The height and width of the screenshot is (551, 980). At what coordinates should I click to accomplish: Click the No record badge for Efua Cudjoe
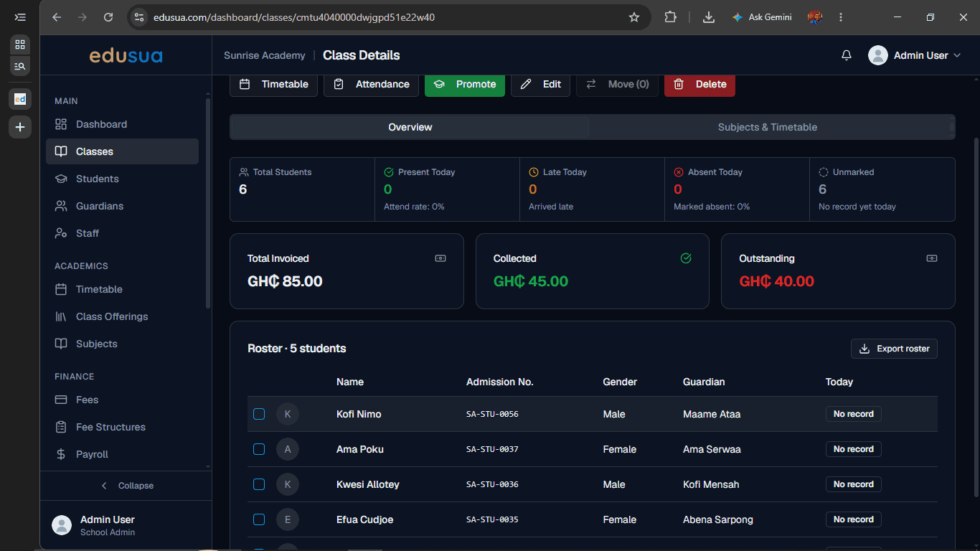(854, 519)
